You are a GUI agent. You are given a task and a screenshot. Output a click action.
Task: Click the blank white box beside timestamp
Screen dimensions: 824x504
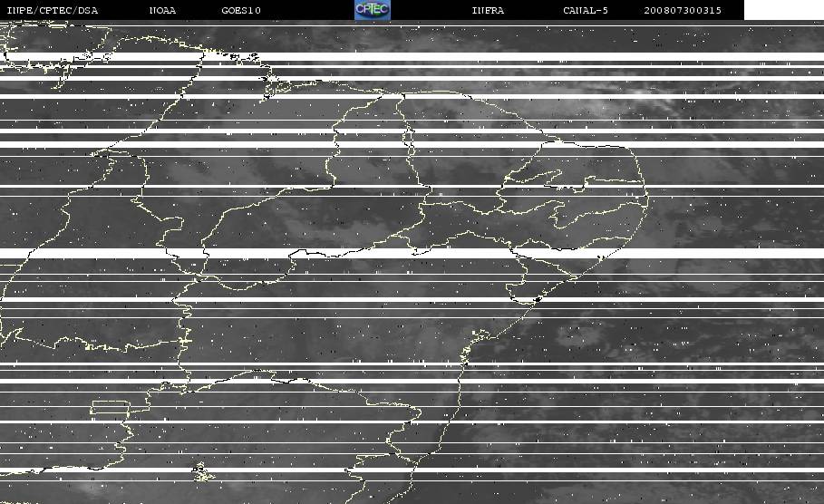coord(784,10)
